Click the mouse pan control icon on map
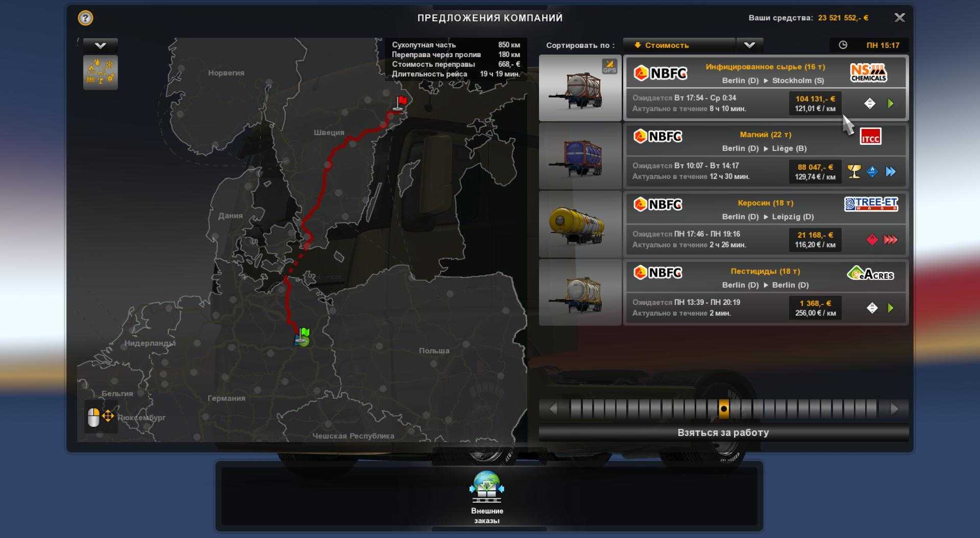This screenshot has width=980, height=538. point(101,417)
